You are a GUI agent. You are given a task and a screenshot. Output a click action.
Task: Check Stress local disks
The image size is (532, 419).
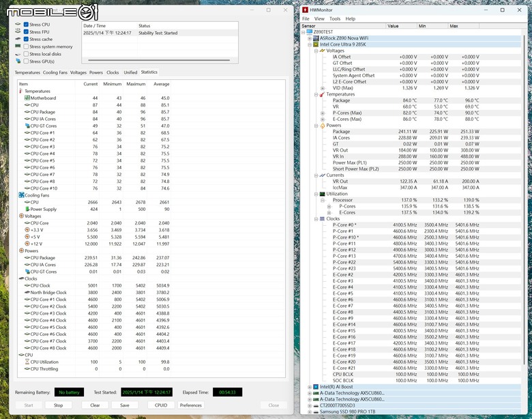[x=26, y=54]
